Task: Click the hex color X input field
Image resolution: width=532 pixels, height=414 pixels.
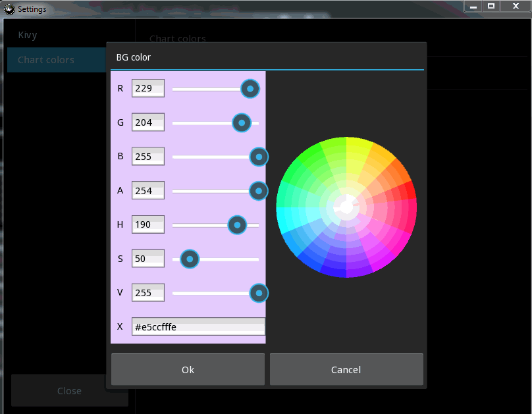Action: click(x=198, y=326)
